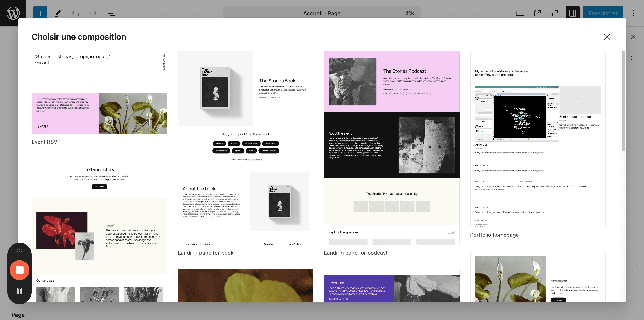
Task: Toggle the settings sidebar panel icon
Action: (572, 13)
